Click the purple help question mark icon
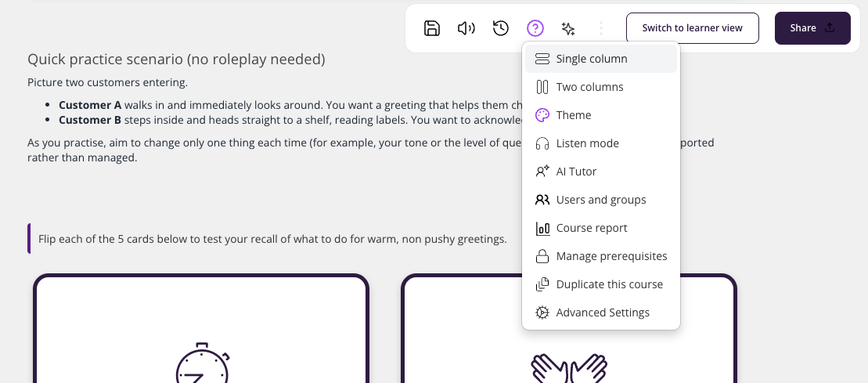 (x=535, y=28)
